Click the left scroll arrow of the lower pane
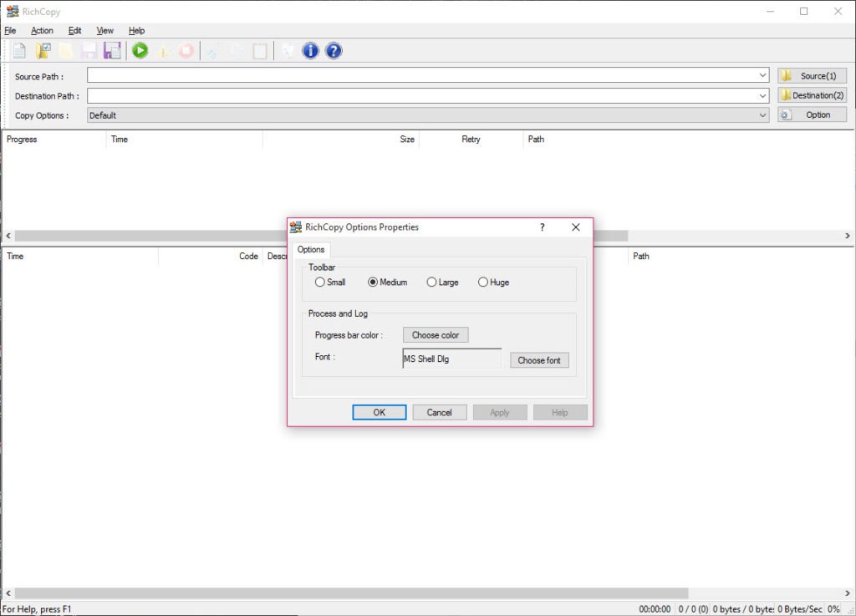856x616 pixels. point(8,593)
